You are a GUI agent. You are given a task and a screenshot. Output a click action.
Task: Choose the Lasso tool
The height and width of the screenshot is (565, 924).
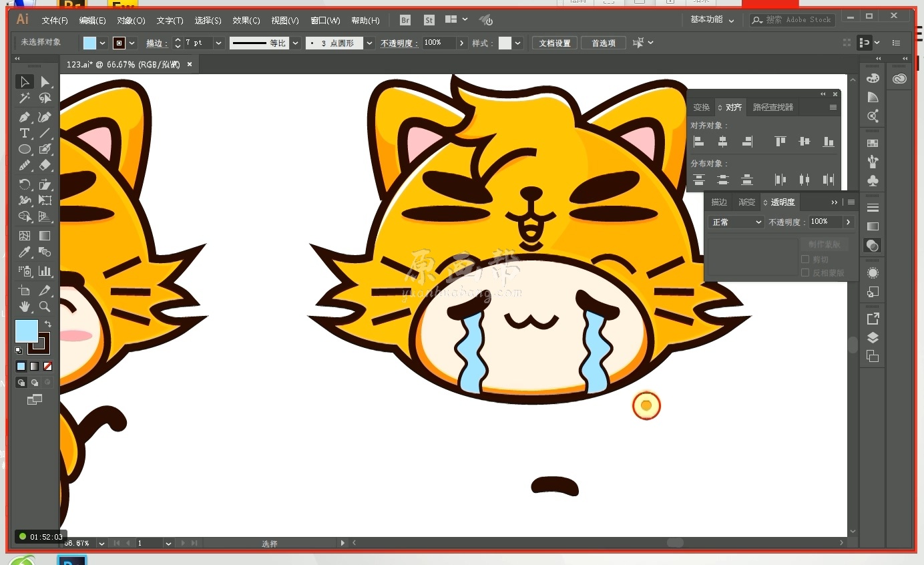45,98
